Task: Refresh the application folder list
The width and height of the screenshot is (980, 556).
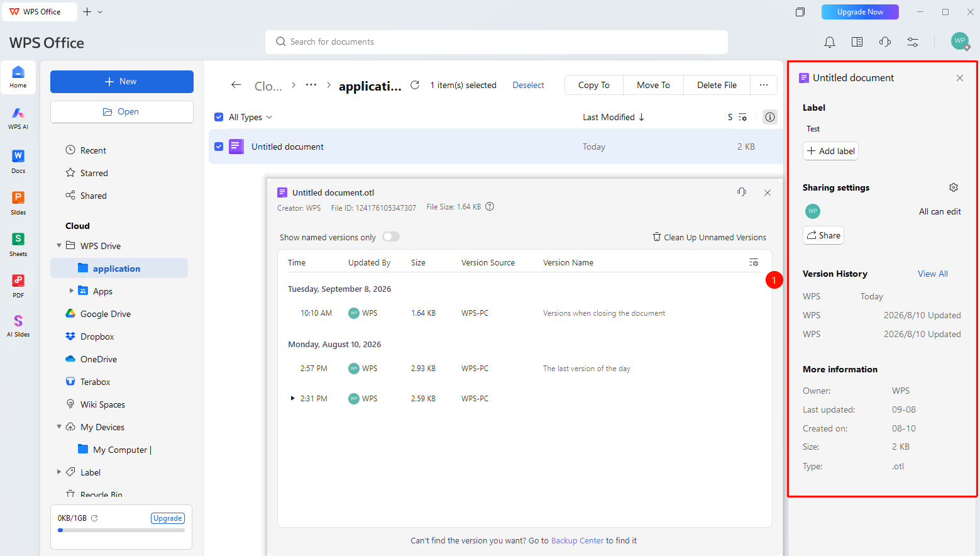Action: (415, 85)
